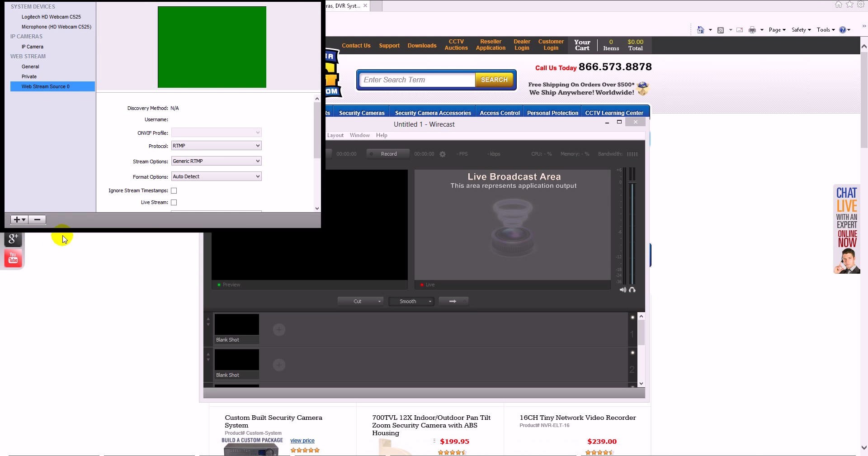Open the Smooth transition dropdown
The height and width of the screenshot is (456, 868).
pos(411,301)
